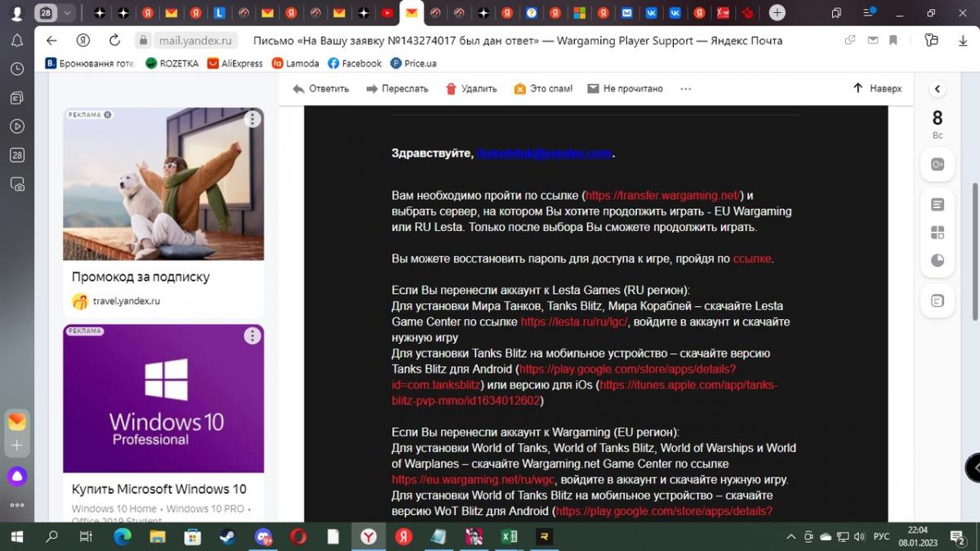Click the Купить Microsoft Windows 10 ad title

coord(159,489)
